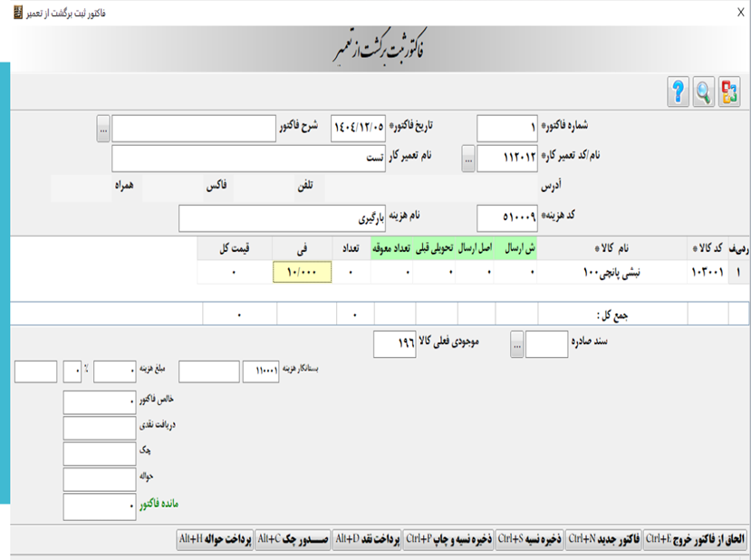Click the نام هزینه field showing بارگیری
Image resolution: width=751 pixels, height=560 pixels.
(x=282, y=218)
